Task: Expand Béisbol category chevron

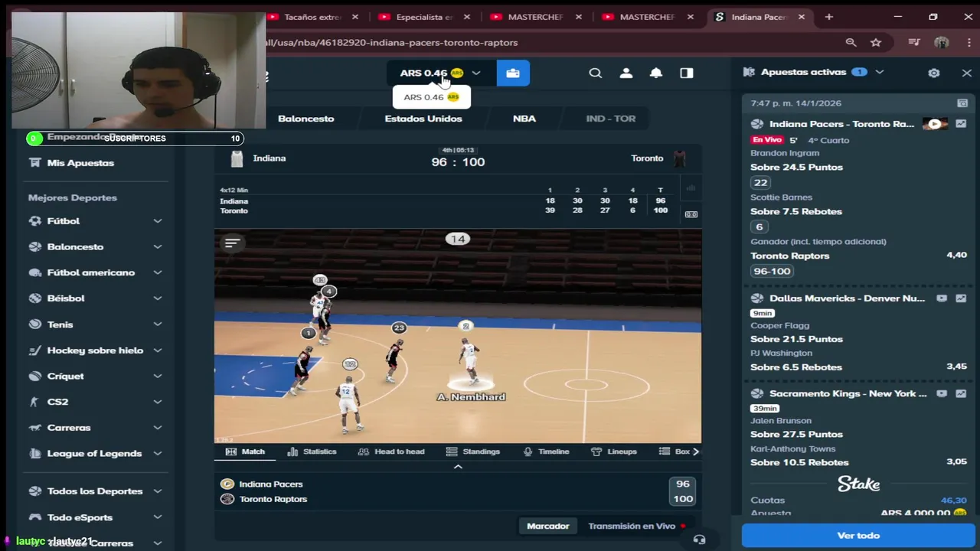Action: click(157, 298)
